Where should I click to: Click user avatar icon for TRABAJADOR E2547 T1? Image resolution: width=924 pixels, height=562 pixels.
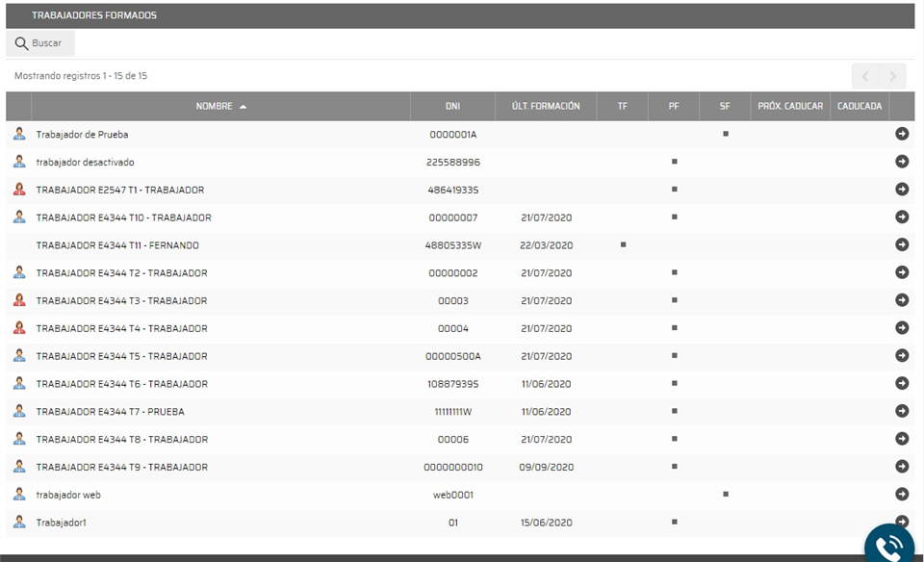[19, 190]
